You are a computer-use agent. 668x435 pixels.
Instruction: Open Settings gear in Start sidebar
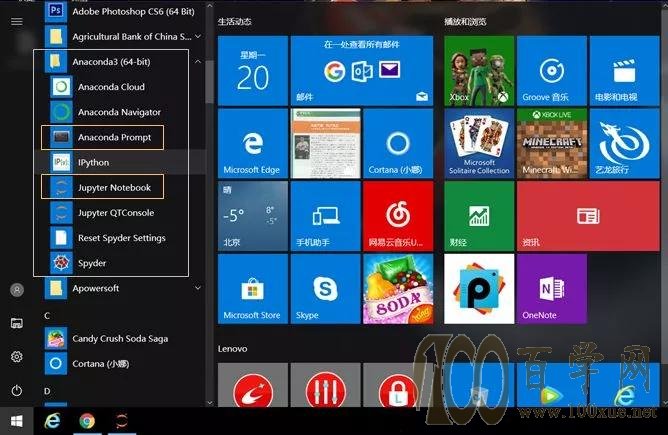(17, 357)
